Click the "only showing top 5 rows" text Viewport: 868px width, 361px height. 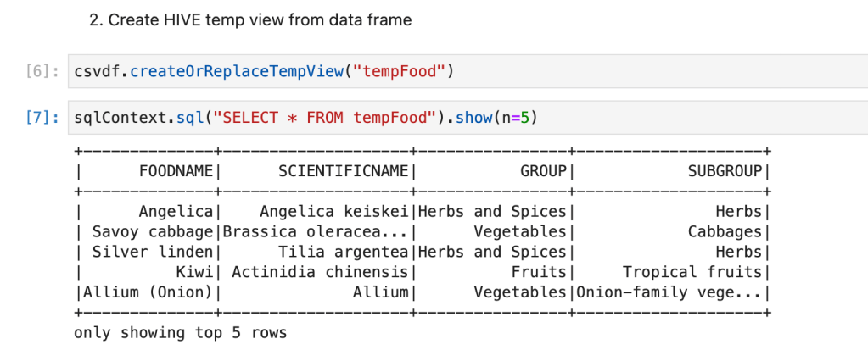click(x=181, y=333)
